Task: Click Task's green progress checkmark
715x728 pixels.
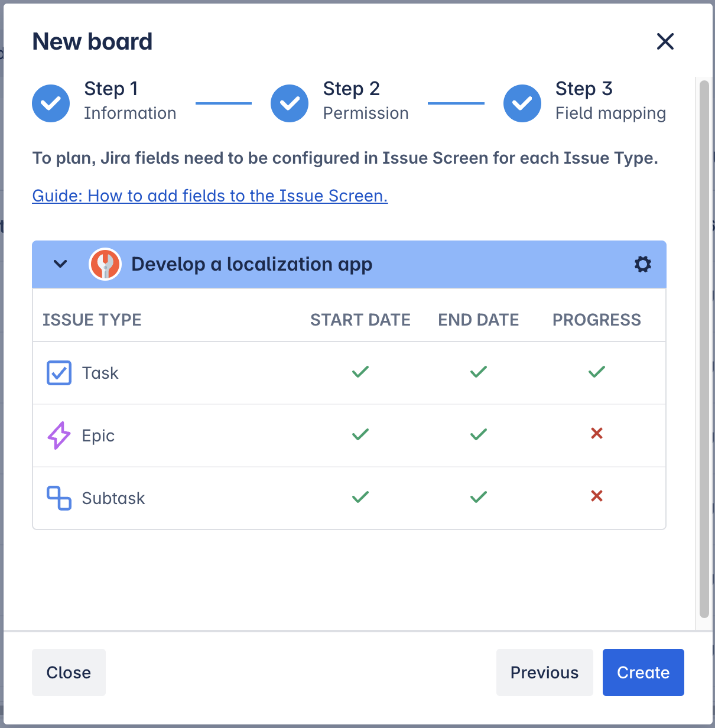Action: click(x=597, y=372)
